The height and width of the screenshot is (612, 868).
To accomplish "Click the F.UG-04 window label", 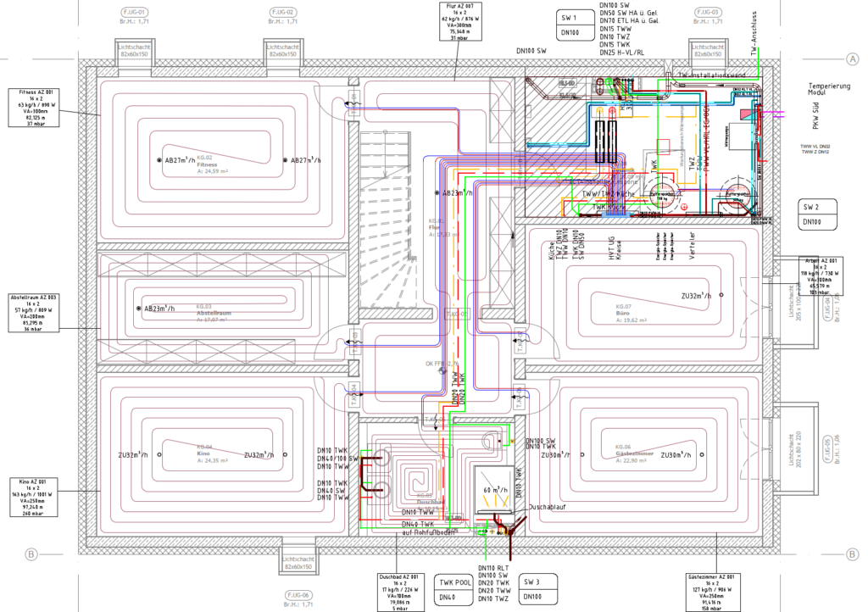I will tap(828, 308).
